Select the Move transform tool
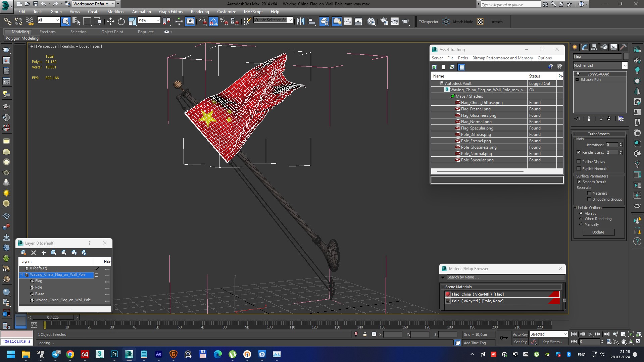 tap(110, 22)
